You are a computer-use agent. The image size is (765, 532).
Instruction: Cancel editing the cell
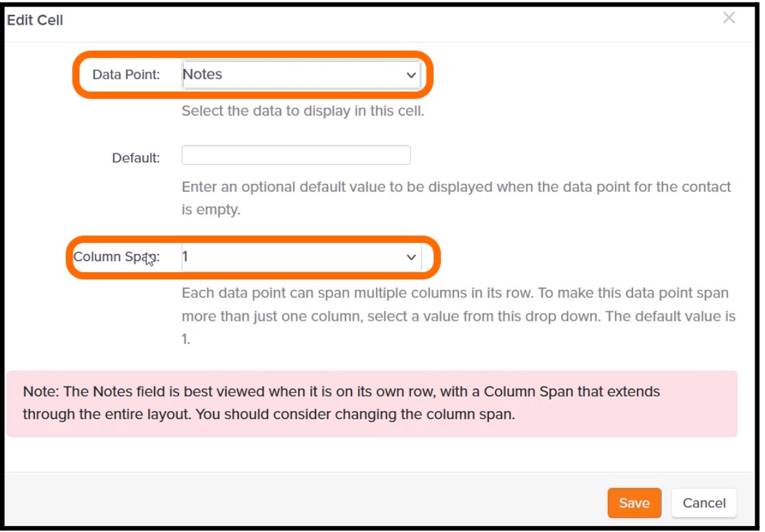(x=703, y=503)
